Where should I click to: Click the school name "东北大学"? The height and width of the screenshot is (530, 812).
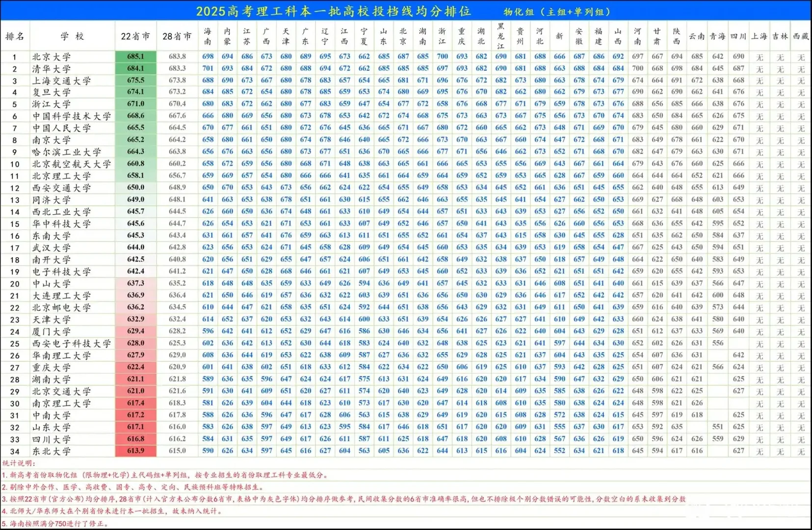point(52,451)
